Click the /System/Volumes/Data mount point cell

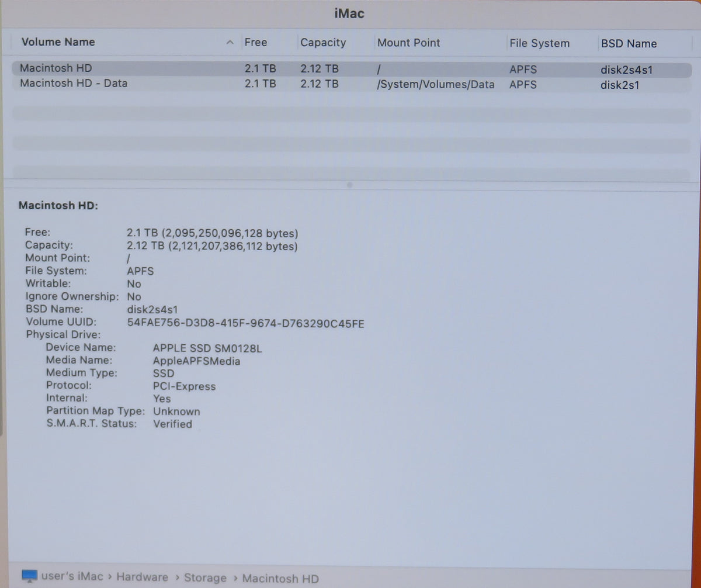pyautogui.click(x=436, y=84)
